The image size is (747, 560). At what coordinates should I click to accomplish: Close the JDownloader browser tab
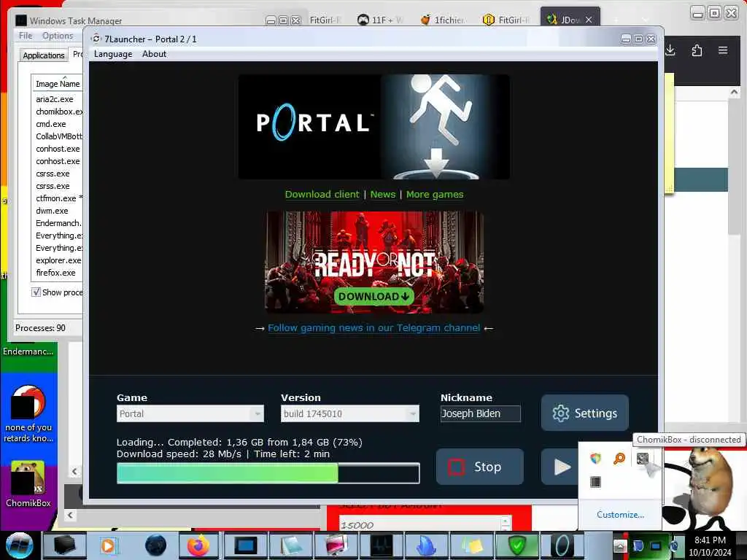[589, 20]
